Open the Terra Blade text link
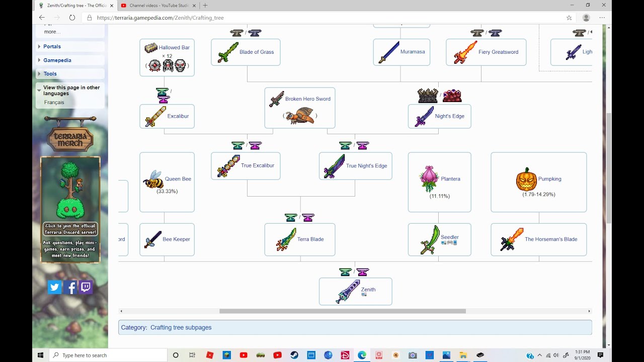 pos(310,239)
